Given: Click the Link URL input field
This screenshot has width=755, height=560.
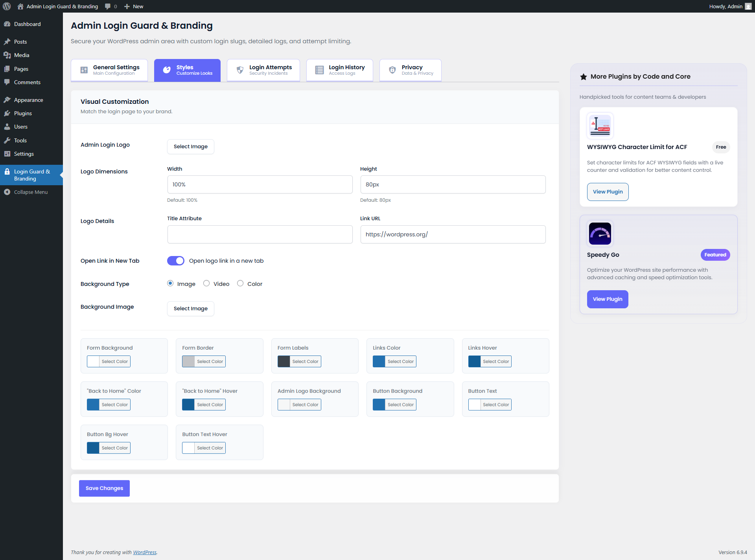Looking at the screenshot, I should (453, 234).
